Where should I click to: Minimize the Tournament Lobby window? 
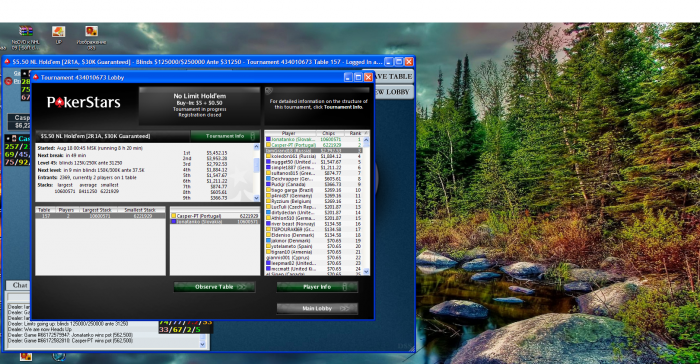pos(348,77)
